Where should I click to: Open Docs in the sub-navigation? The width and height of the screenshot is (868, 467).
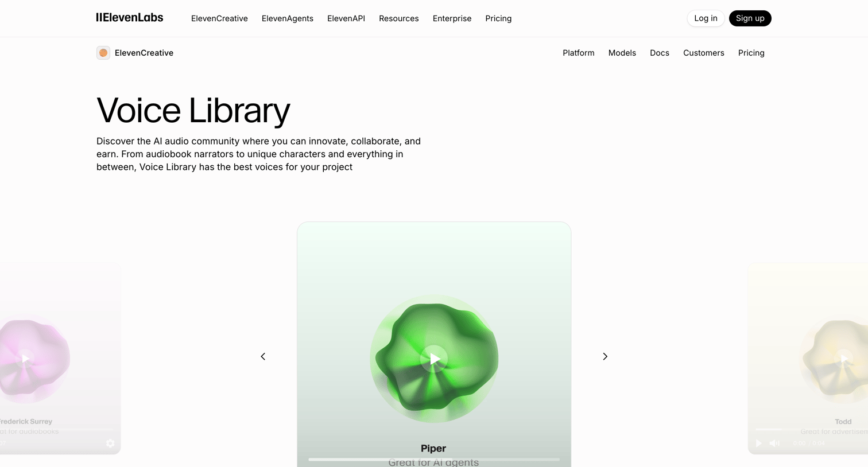(x=660, y=53)
